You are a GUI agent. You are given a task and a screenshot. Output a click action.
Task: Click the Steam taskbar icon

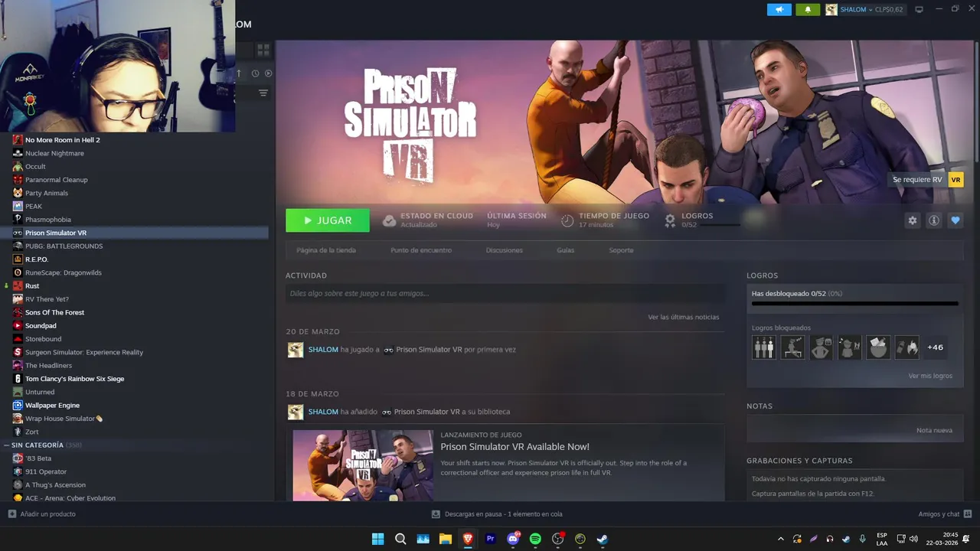coord(603,539)
